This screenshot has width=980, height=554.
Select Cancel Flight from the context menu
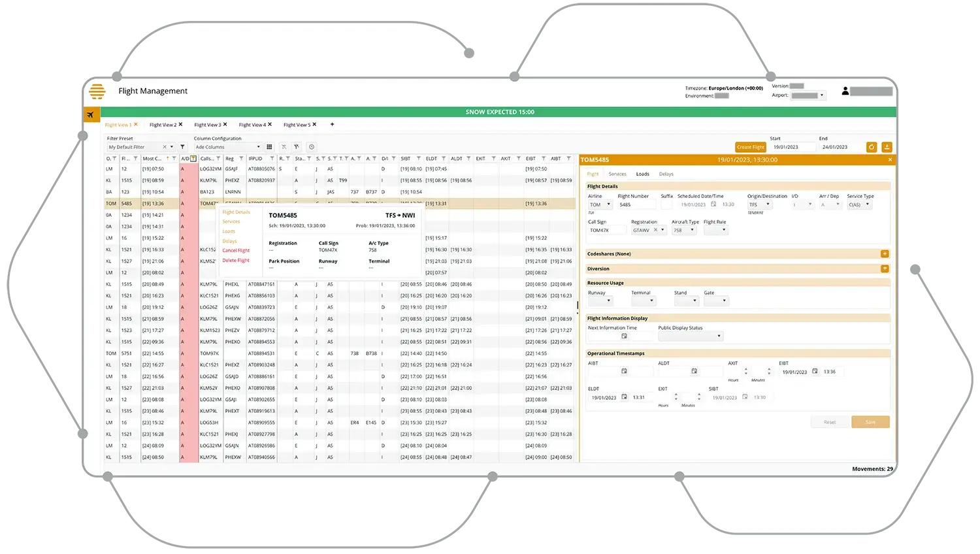coord(236,250)
